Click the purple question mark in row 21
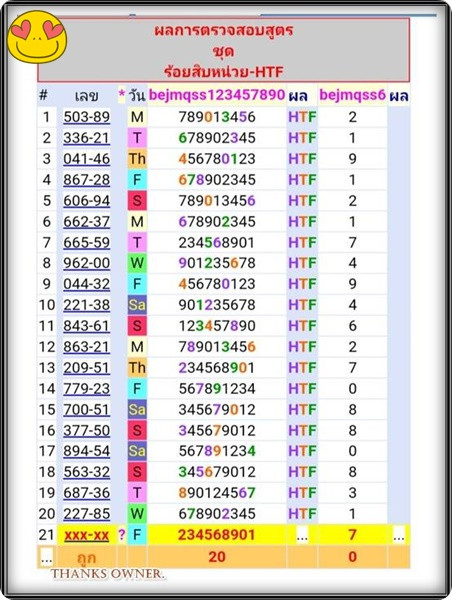 click(122, 535)
